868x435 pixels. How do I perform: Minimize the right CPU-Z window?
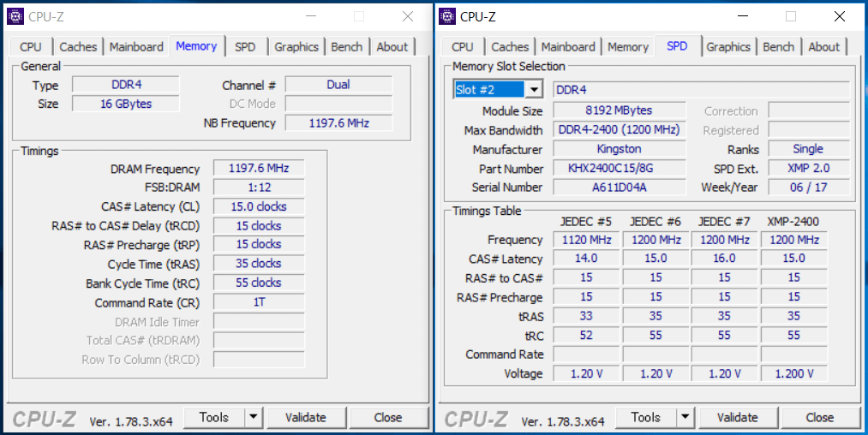click(742, 16)
